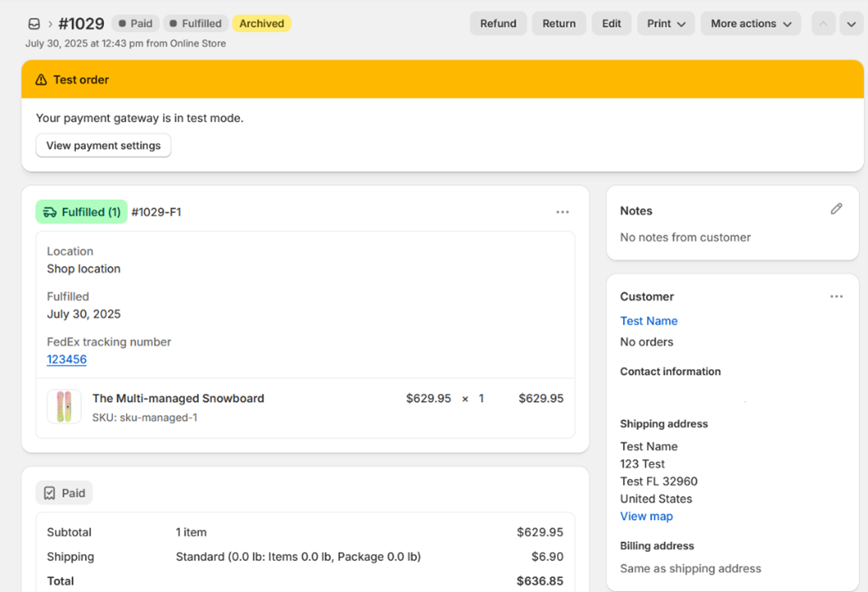Click the Fulfilled (1) truck badge
The width and height of the screenshot is (868, 592).
click(x=82, y=212)
